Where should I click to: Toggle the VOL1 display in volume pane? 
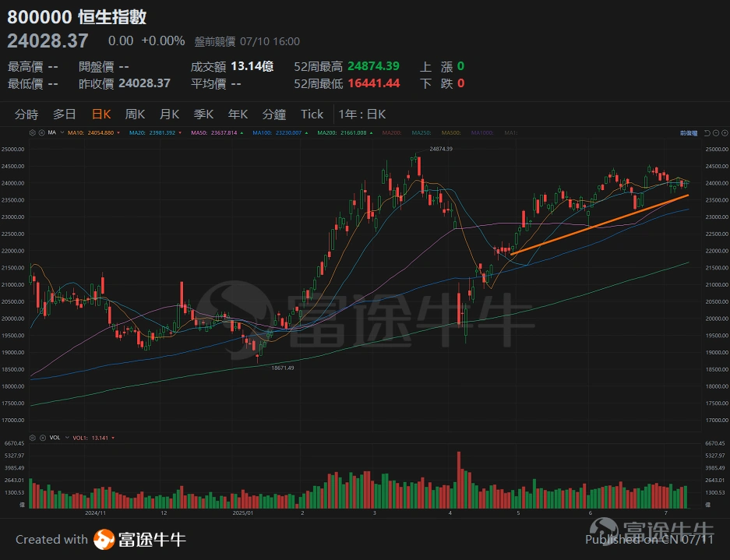click(113, 437)
